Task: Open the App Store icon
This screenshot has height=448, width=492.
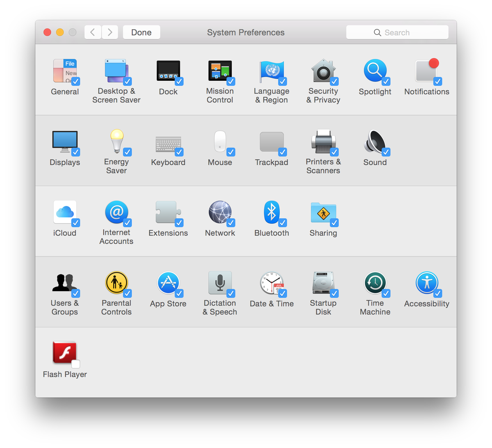Action: [x=168, y=283]
